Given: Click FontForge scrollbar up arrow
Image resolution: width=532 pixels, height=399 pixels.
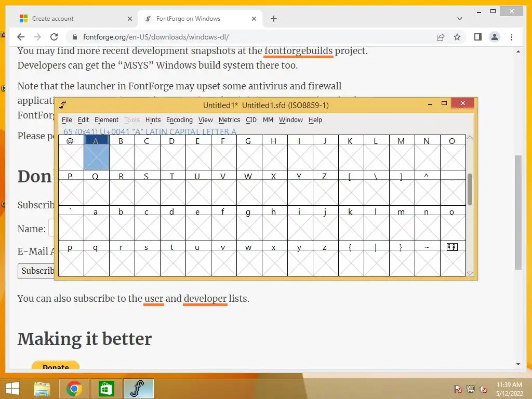Looking at the screenshot, I should pyautogui.click(x=470, y=138).
